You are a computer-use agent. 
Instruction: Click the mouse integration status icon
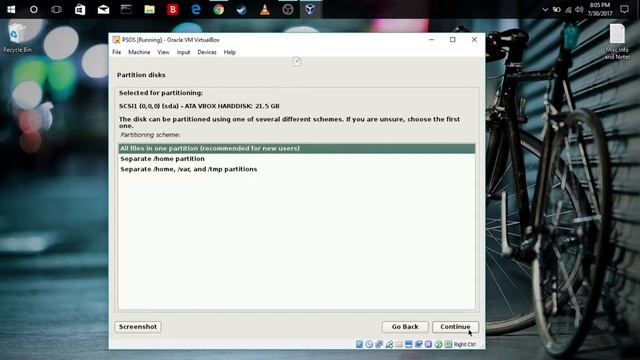click(438, 344)
